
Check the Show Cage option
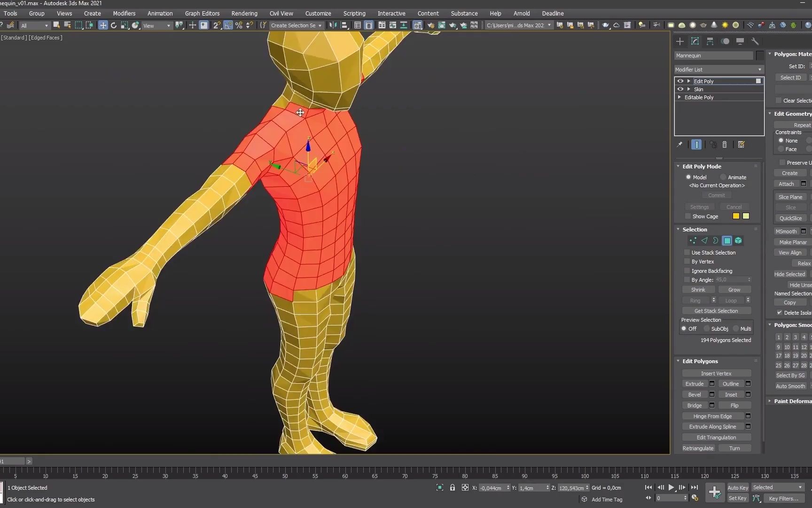[x=687, y=216]
